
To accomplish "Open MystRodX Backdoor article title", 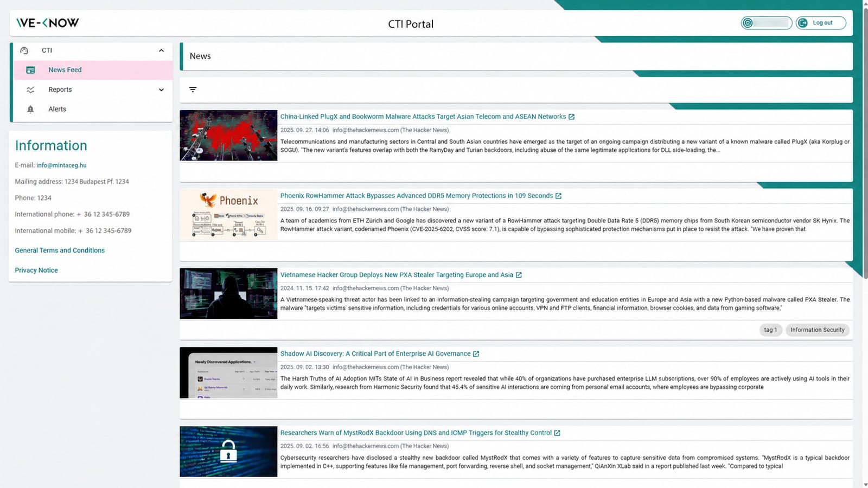I will coord(416,433).
